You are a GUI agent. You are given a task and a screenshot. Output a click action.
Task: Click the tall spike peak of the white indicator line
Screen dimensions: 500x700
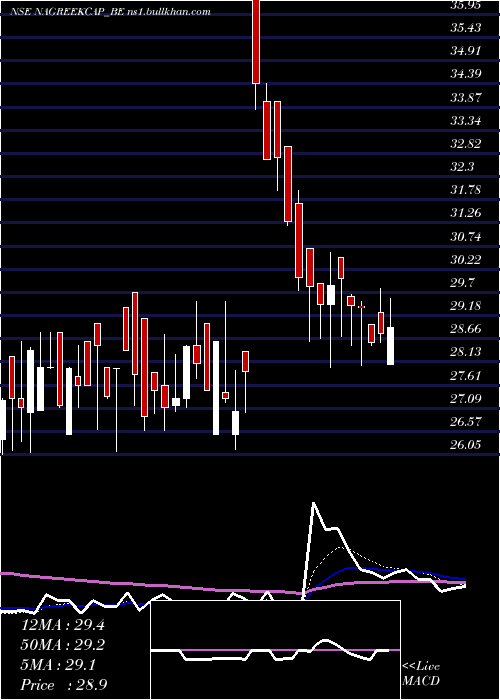[x=314, y=504]
